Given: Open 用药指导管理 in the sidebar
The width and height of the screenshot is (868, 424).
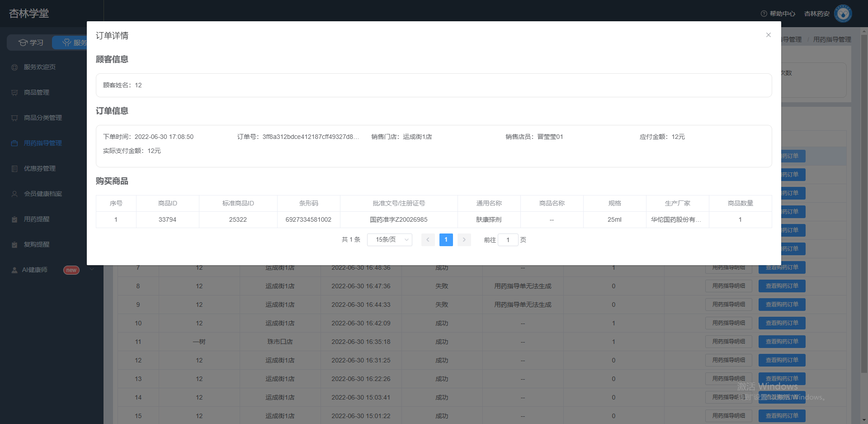Looking at the screenshot, I should [x=43, y=143].
